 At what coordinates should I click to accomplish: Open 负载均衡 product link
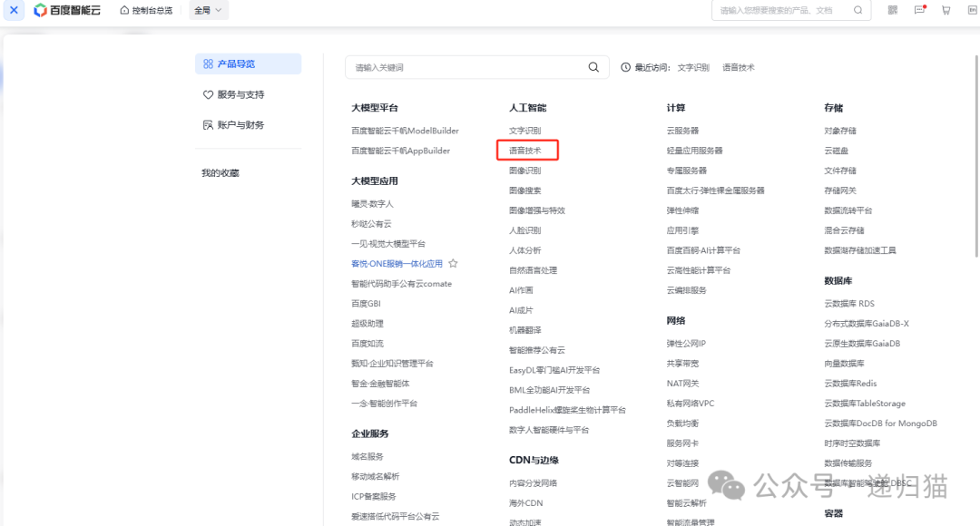coord(682,424)
